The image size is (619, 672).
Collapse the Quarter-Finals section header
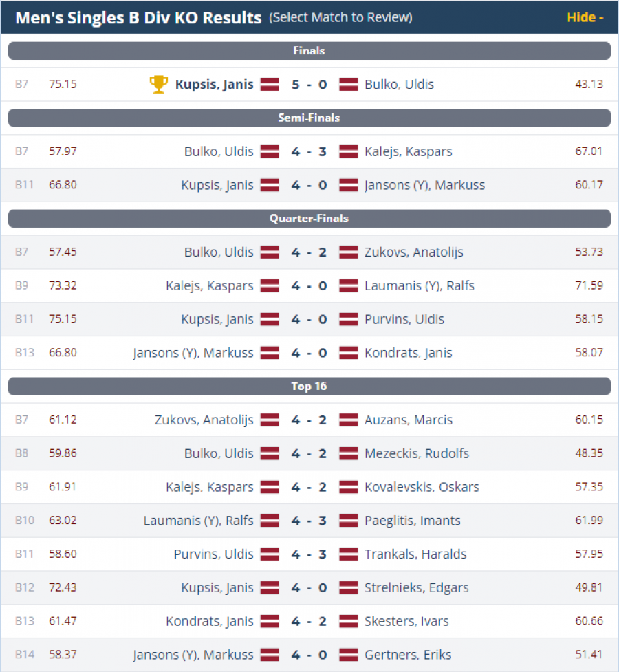tap(309, 219)
